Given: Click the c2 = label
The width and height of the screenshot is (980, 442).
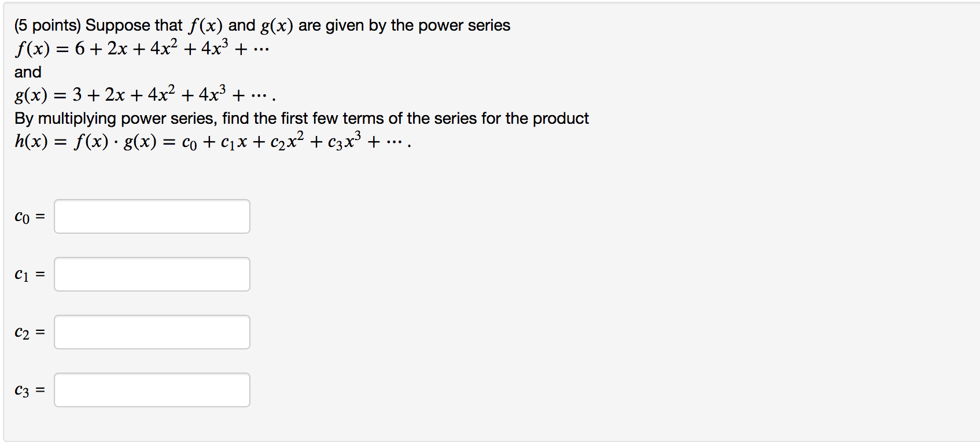Looking at the screenshot, I should (x=28, y=333).
